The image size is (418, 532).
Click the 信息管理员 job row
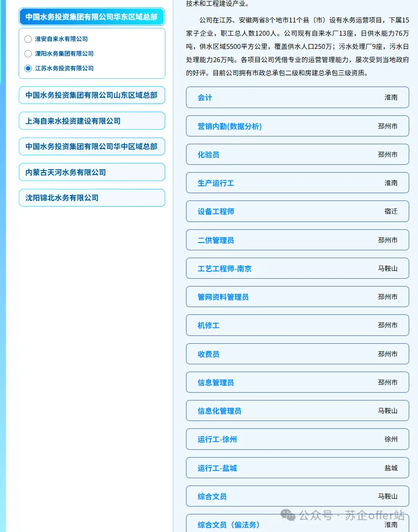[298, 382]
